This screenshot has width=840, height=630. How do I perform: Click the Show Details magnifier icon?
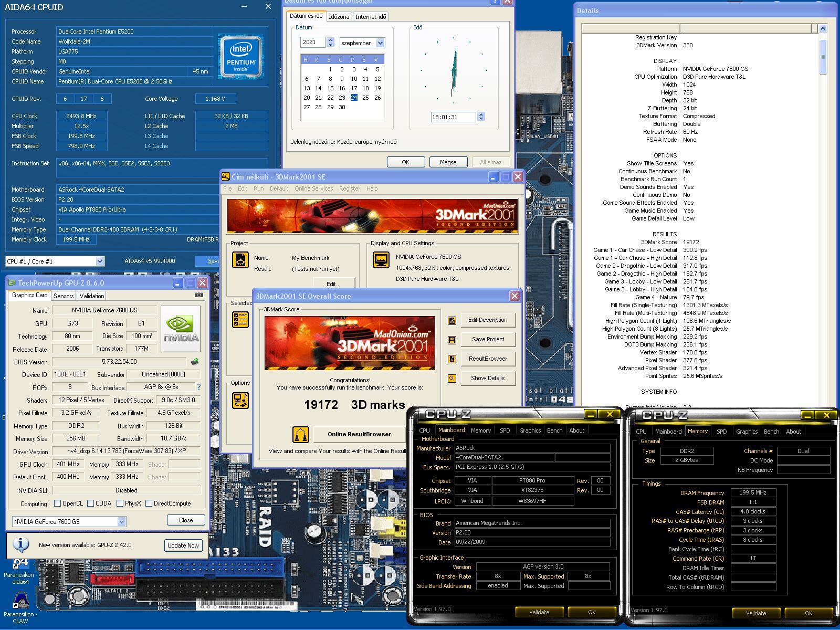[452, 378]
